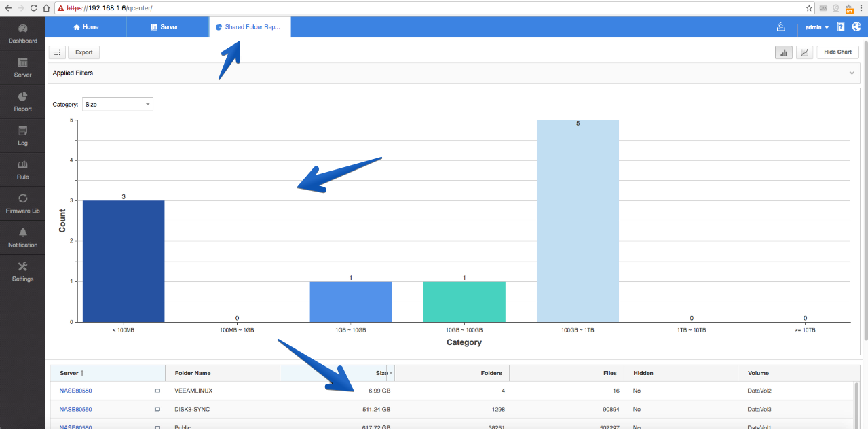Select the Shared Folder Report tab
Image resolution: width=868 pixels, height=430 pixels.
click(250, 27)
